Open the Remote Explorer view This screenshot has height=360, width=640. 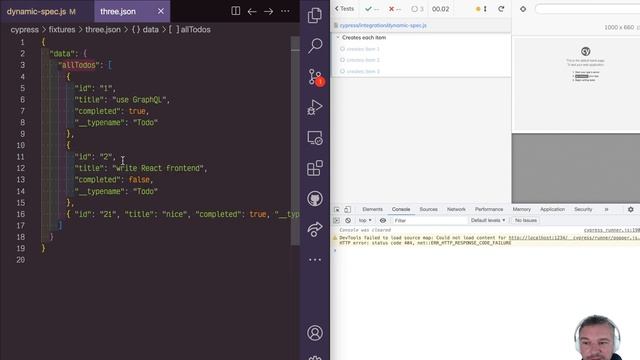click(315, 138)
